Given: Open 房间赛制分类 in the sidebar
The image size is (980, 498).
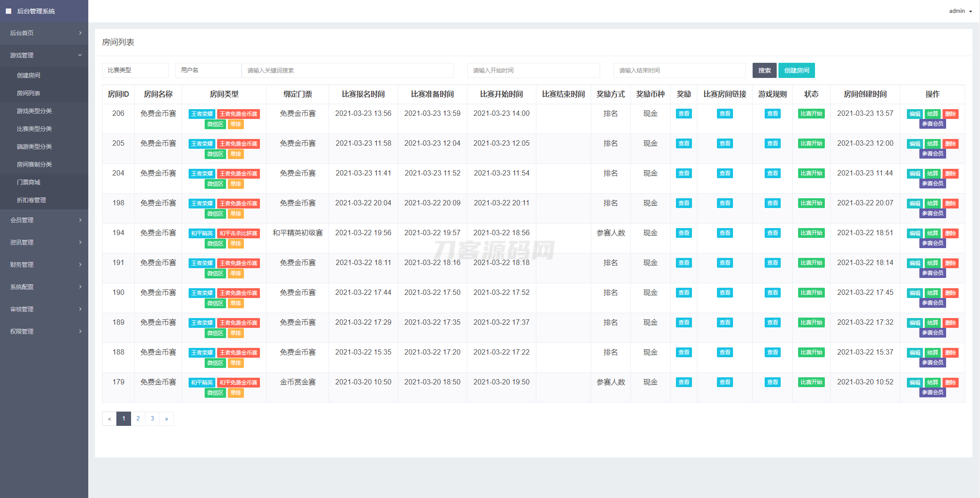Looking at the screenshot, I should click(x=34, y=164).
